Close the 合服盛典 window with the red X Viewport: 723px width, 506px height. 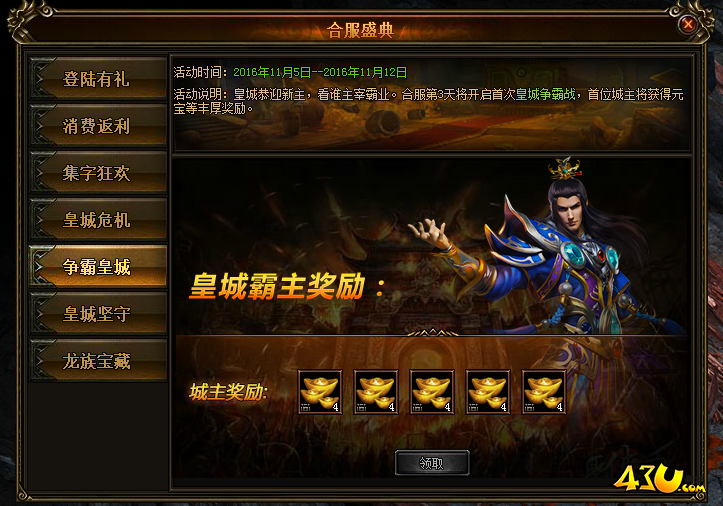[x=688, y=24]
